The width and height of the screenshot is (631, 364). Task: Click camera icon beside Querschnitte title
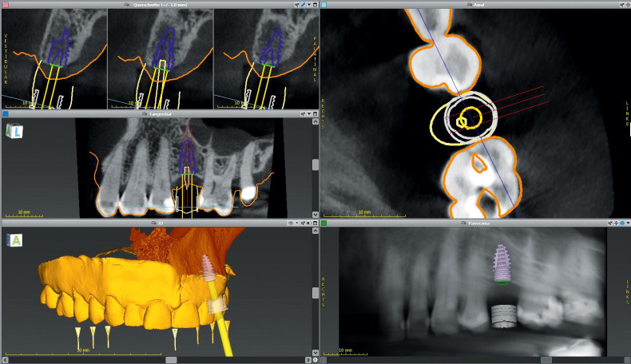pos(127,5)
